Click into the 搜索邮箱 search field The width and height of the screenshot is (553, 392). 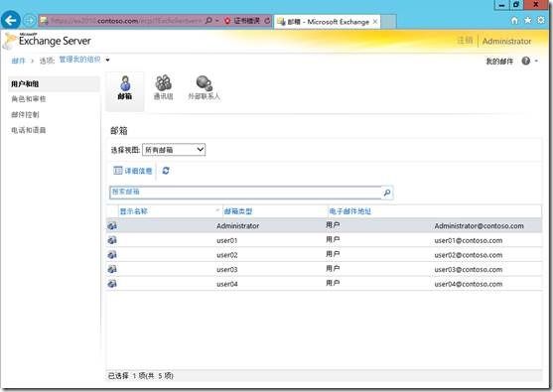[246, 193]
